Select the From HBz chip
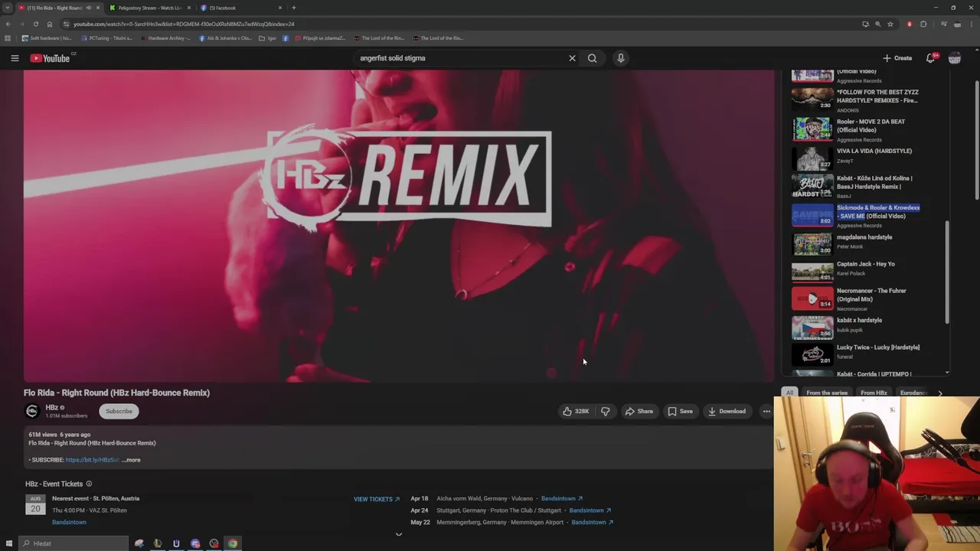 (874, 393)
